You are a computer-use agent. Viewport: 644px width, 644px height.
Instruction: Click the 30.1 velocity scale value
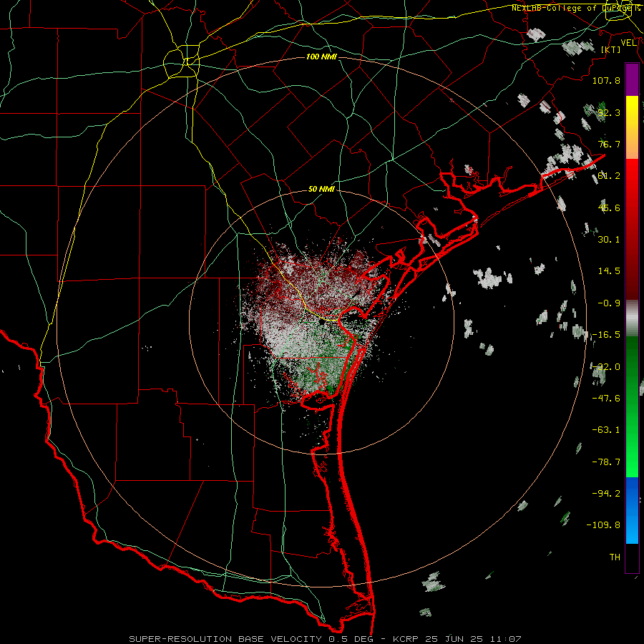[609, 240]
